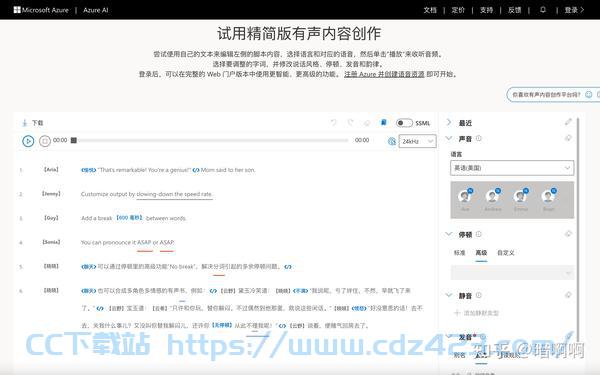Select the first voice avatar

point(465,196)
